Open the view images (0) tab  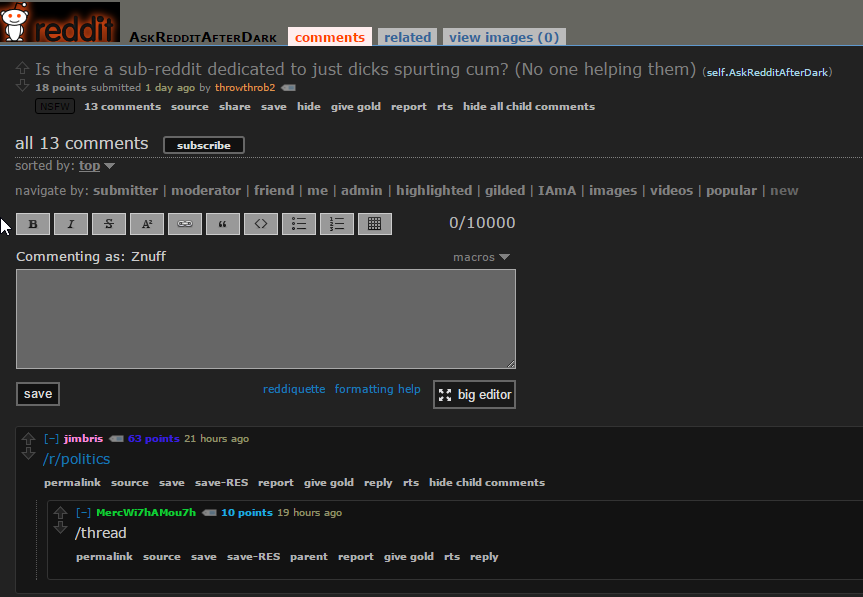504,37
